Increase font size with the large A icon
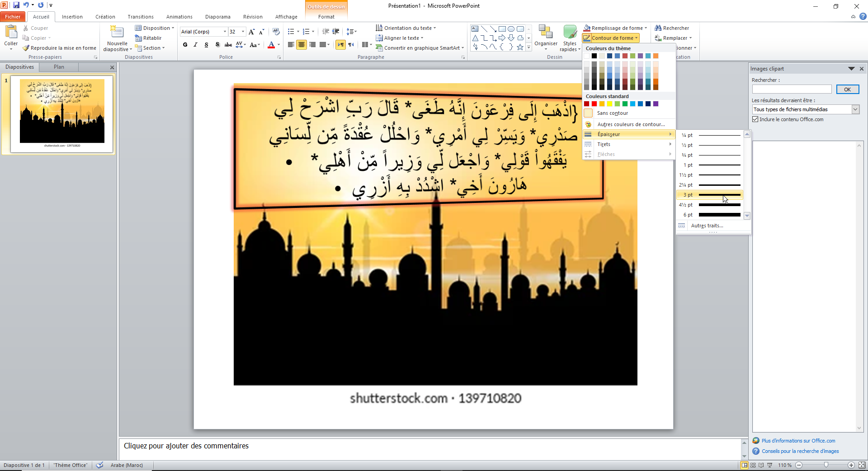Screen dimensions: 868x471 251,32
